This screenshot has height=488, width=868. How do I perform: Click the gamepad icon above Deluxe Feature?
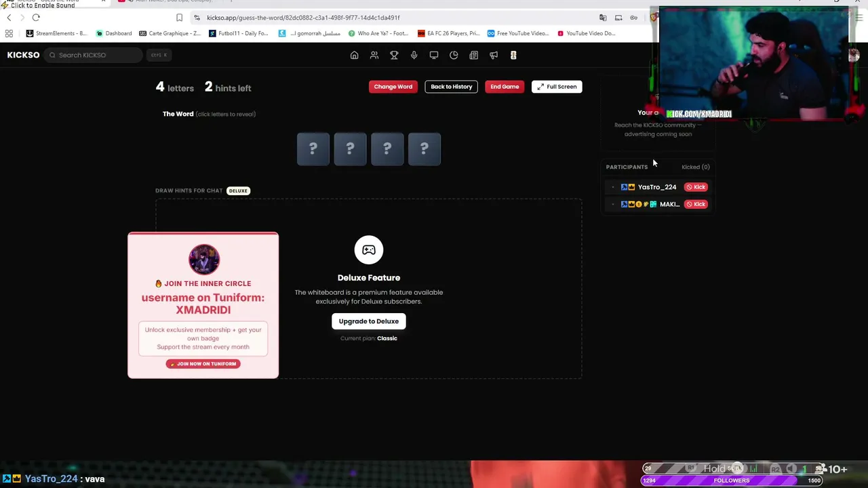369,250
